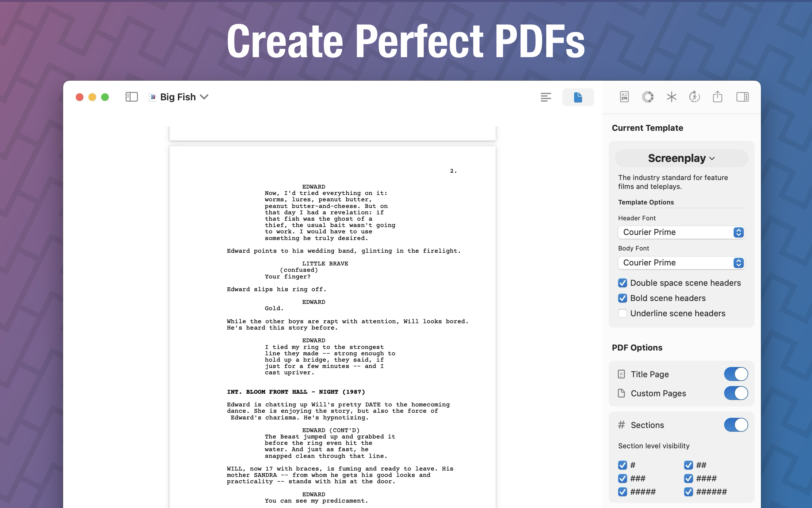
Task: Click the LITTLE BRAVE character name
Action: coord(325,264)
